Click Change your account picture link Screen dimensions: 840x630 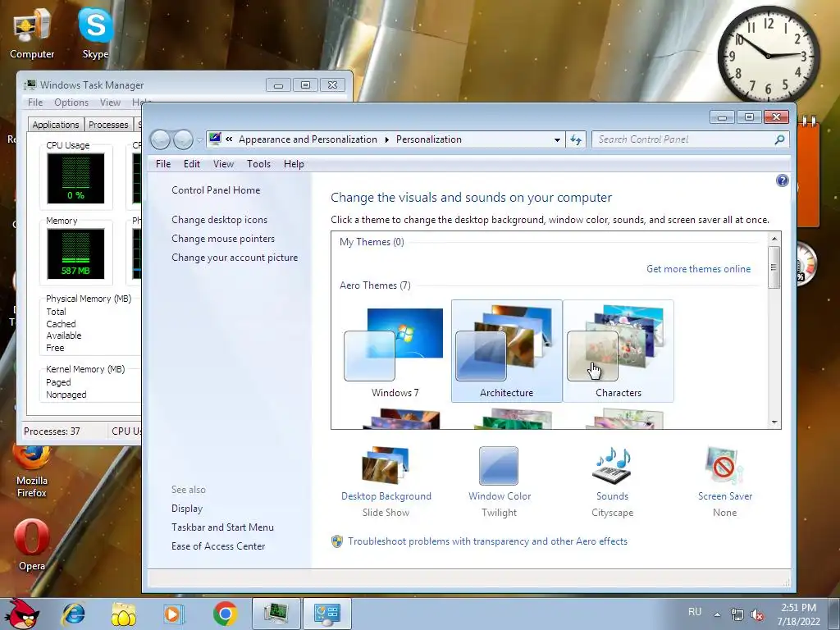point(235,257)
